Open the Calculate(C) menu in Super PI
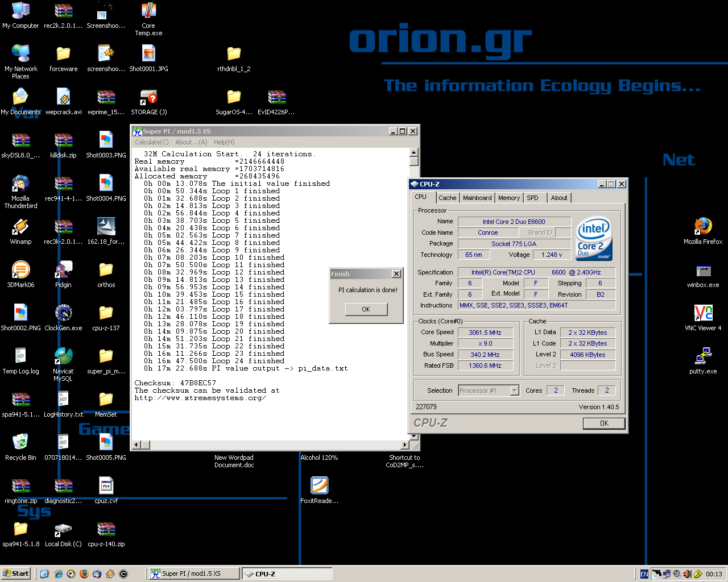Image resolution: width=728 pixels, height=582 pixels. click(x=152, y=142)
